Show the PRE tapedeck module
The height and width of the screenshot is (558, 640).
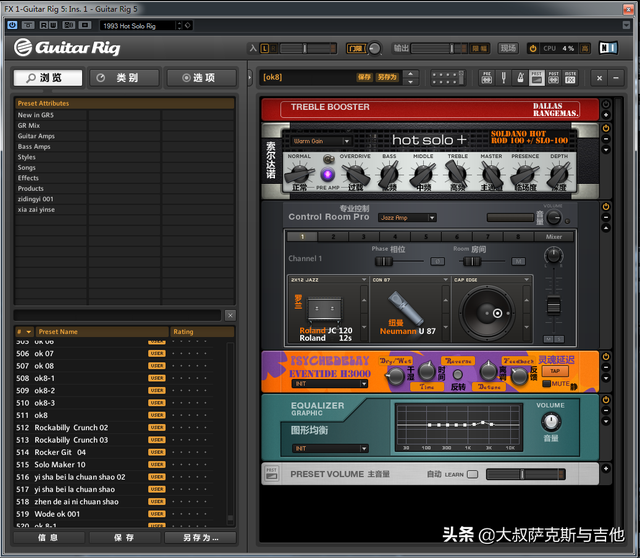[487, 78]
